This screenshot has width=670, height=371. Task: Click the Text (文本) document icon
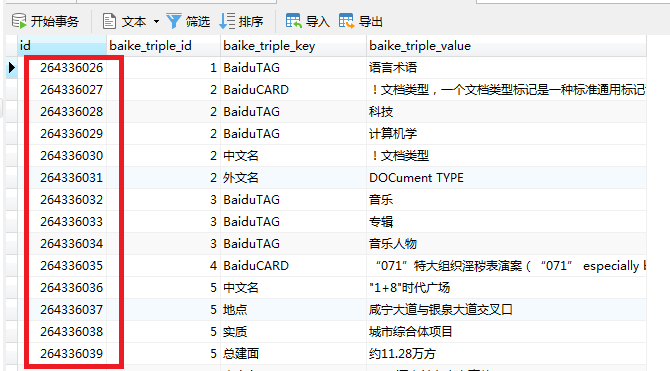pos(109,21)
